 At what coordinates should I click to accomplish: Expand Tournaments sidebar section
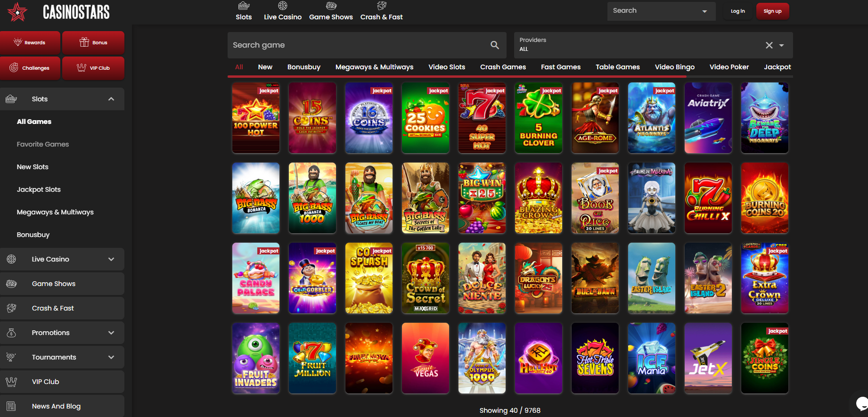click(x=111, y=357)
